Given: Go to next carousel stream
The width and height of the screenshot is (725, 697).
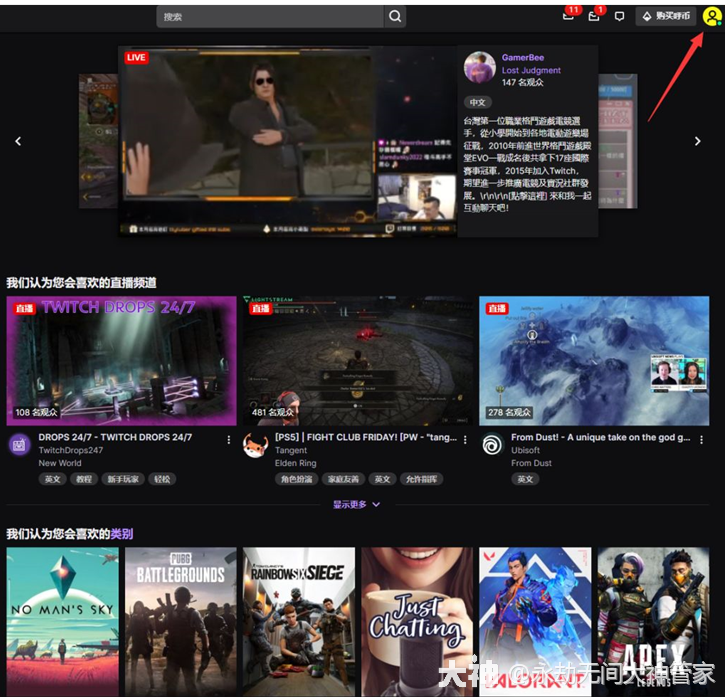Looking at the screenshot, I should click(x=698, y=141).
